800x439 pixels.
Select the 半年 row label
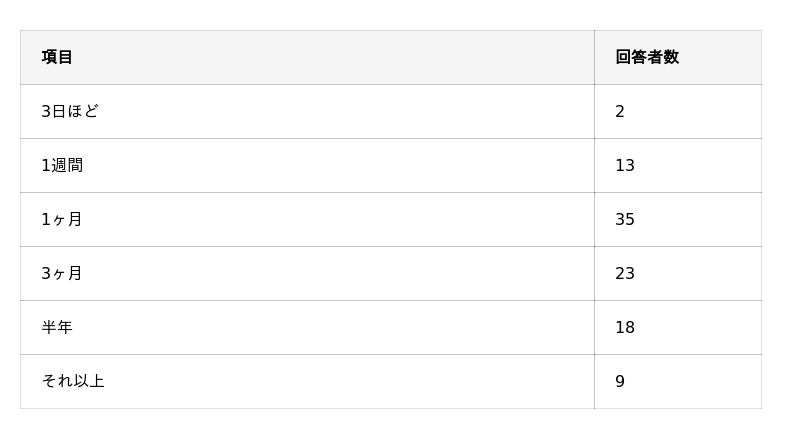pos(57,327)
